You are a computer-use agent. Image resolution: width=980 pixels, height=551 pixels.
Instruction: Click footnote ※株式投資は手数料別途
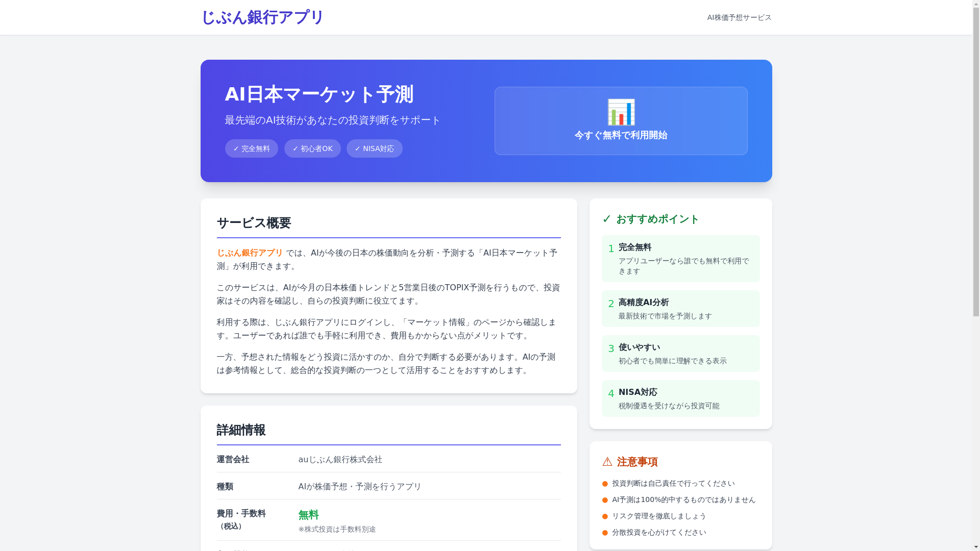tap(337, 530)
